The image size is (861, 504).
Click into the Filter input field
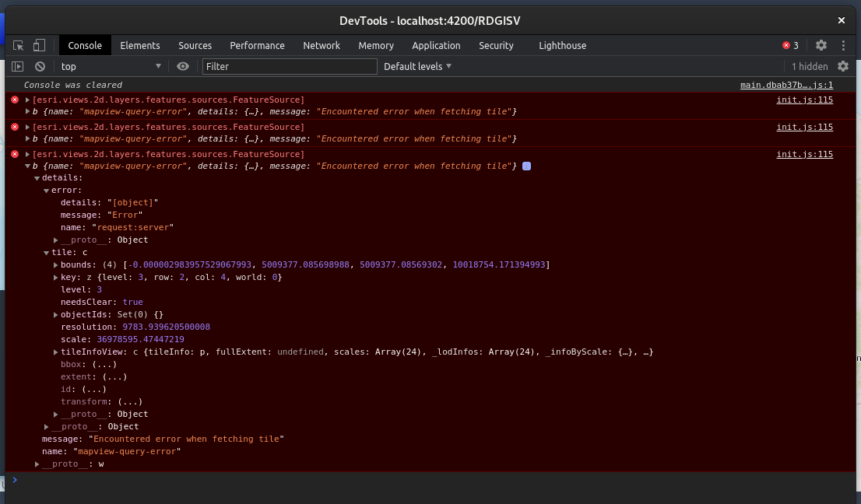pos(290,66)
